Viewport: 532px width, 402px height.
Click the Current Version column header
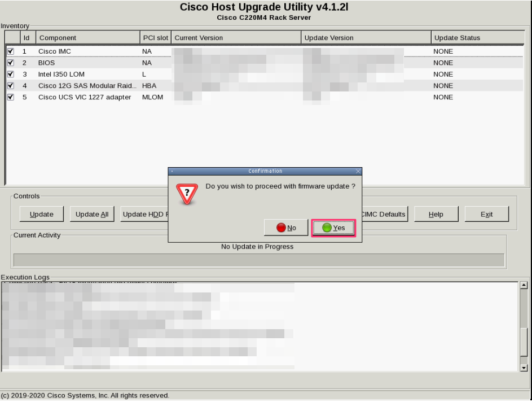click(236, 38)
